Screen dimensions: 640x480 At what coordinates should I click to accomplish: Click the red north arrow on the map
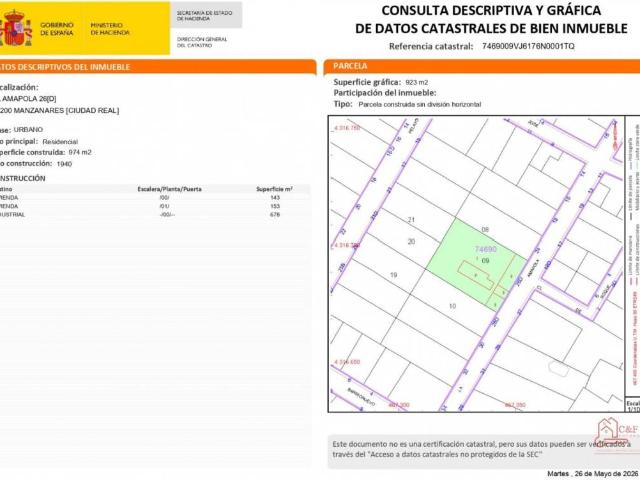click(614, 137)
